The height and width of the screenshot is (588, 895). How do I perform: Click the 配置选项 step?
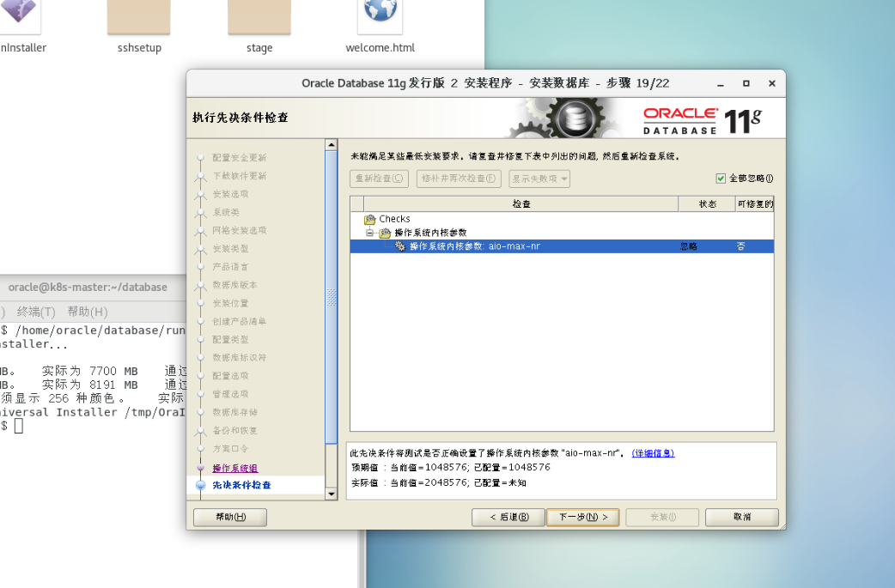(230, 376)
